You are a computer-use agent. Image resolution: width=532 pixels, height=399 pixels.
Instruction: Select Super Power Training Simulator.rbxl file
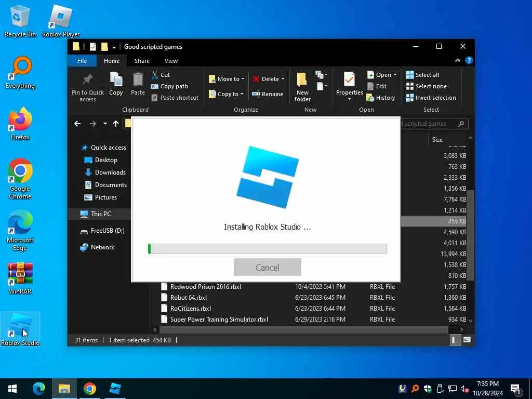click(x=214, y=320)
